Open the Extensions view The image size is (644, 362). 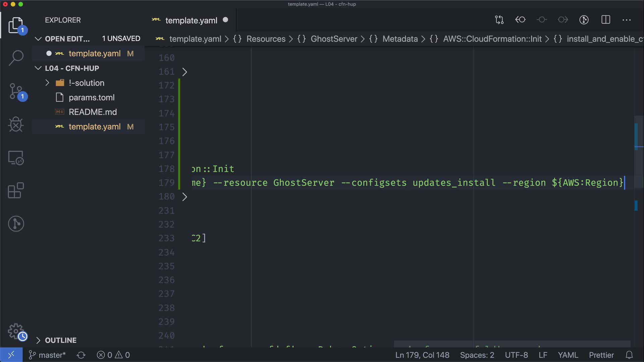click(16, 191)
